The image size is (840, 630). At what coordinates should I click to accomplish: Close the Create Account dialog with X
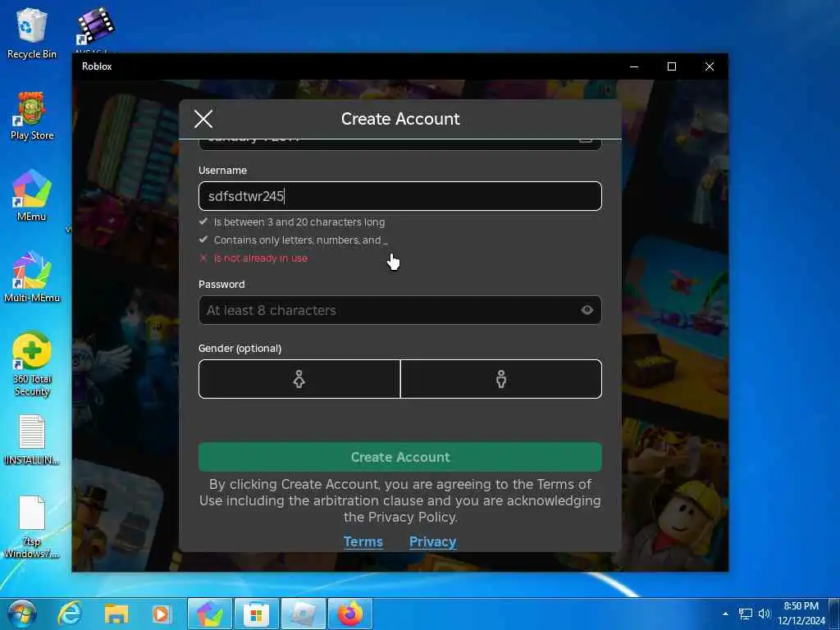tap(203, 119)
